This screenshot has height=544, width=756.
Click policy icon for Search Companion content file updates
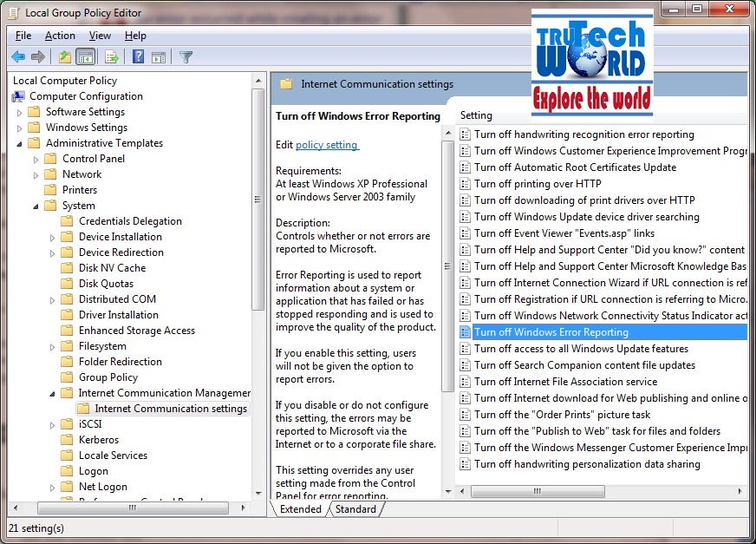click(x=465, y=365)
